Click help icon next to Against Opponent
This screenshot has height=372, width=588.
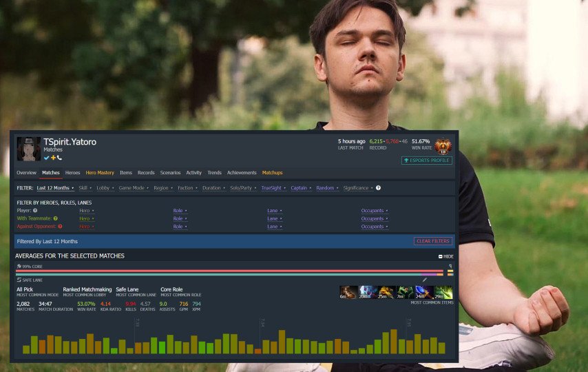click(60, 227)
